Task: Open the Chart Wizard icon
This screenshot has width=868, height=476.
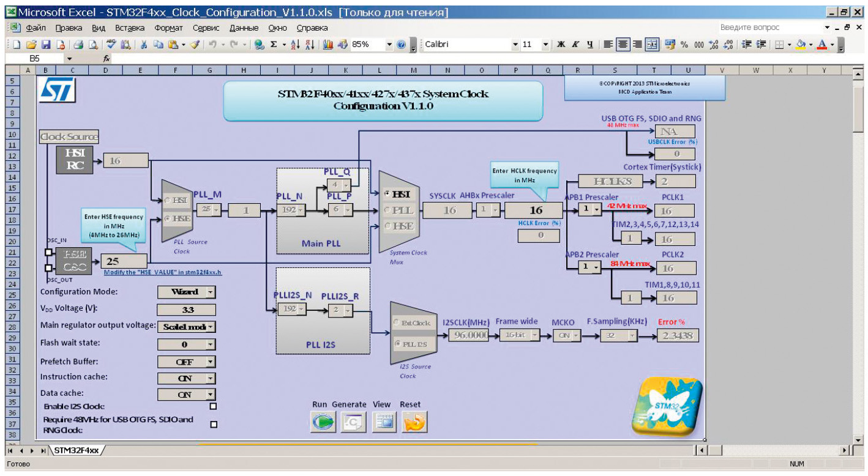Action: (x=327, y=45)
